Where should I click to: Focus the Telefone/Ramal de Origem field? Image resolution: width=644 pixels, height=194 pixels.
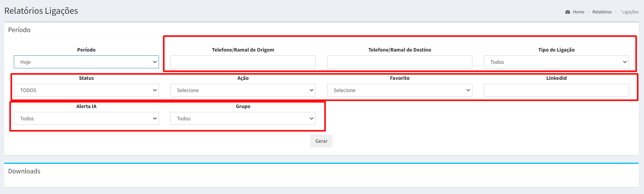(243, 62)
